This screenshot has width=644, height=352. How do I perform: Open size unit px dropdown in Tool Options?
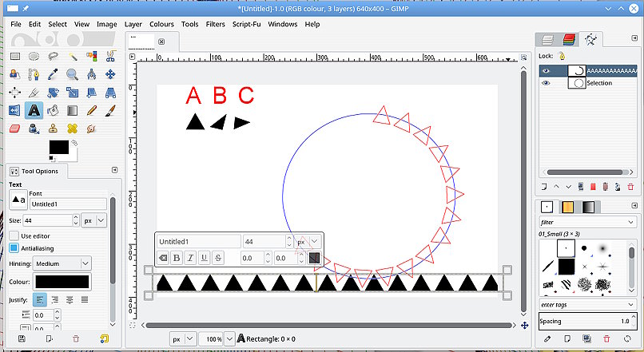[x=94, y=221]
